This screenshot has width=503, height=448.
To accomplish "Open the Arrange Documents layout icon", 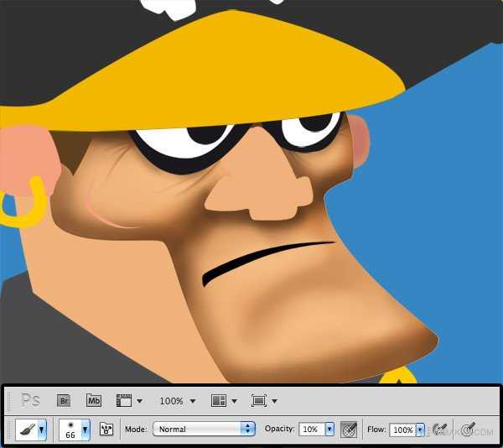I will (x=221, y=401).
